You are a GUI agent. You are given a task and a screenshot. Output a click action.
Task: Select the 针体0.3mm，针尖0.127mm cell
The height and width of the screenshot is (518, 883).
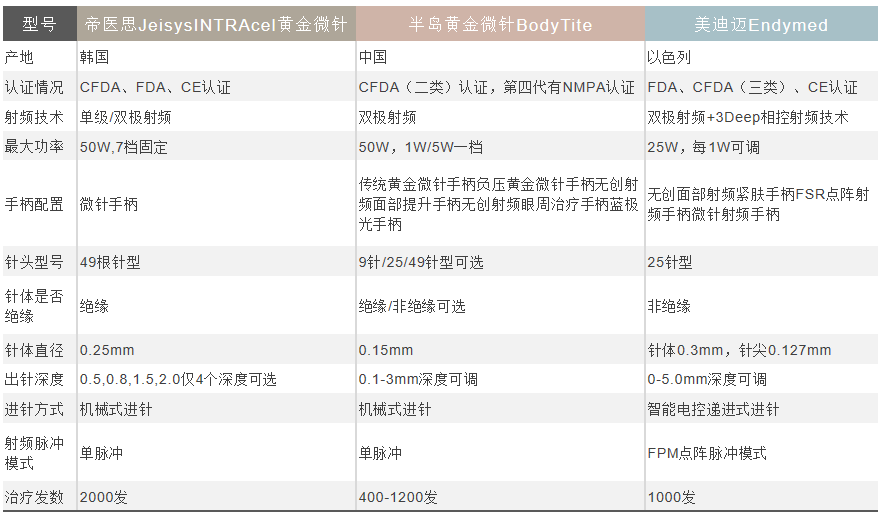(761, 350)
